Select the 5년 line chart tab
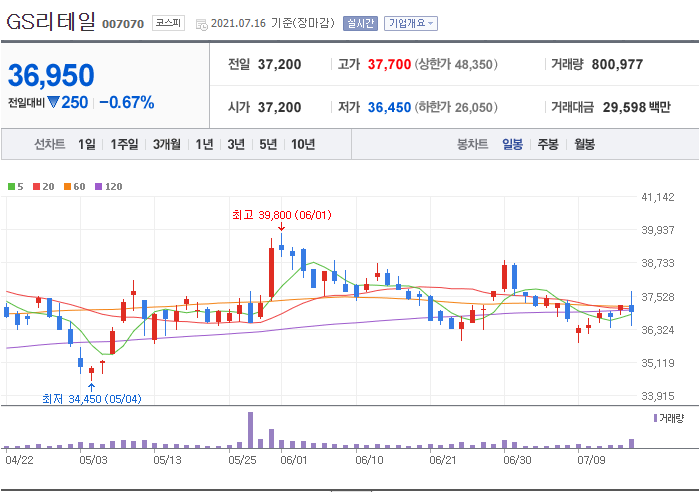This screenshot has width=699, height=492. (x=268, y=144)
